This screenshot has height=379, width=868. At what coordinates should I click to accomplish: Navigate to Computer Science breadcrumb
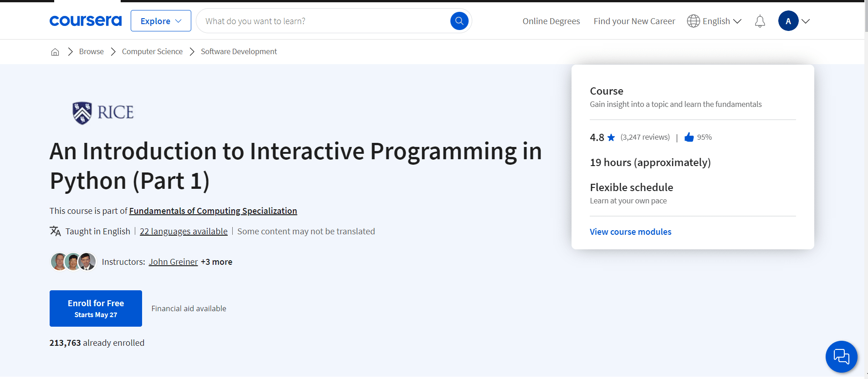(x=152, y=52)
